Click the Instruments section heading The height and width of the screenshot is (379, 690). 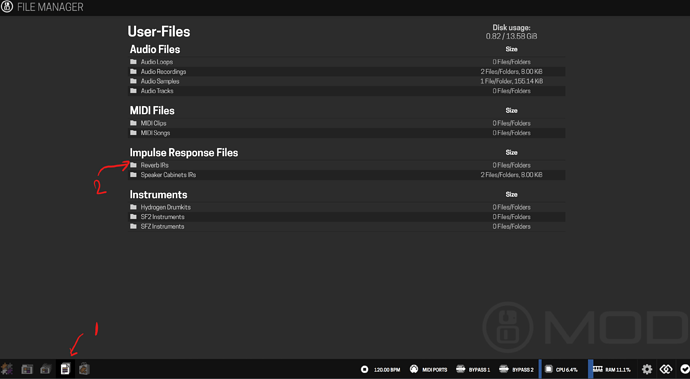(x=158, y=195)
